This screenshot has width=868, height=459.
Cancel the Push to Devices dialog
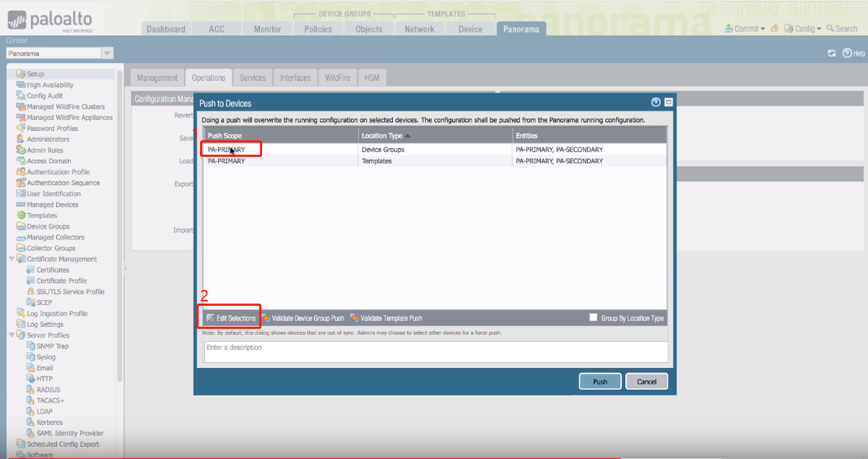tap(646, 382)
